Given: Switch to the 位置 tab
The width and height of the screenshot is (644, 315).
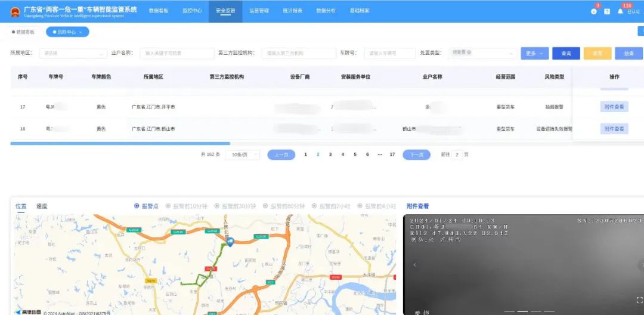Looking at the screenshot, I should coord(20,206).
